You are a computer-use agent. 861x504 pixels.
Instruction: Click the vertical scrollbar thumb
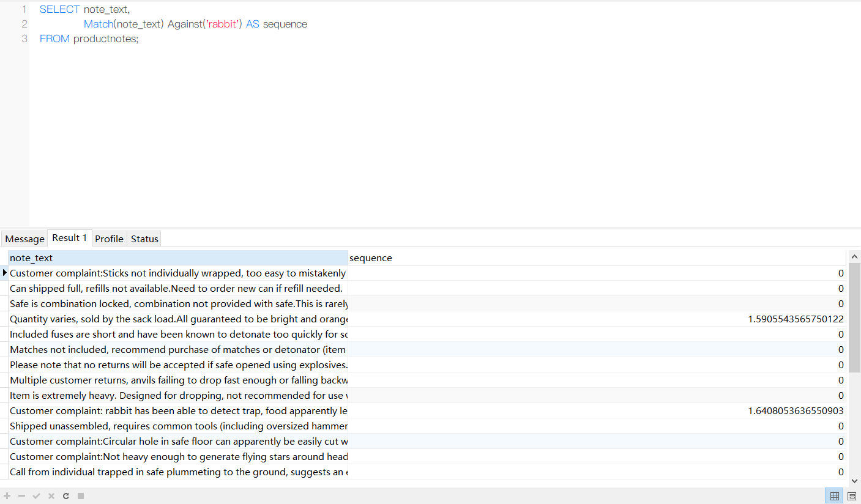[x=855, y=317]
